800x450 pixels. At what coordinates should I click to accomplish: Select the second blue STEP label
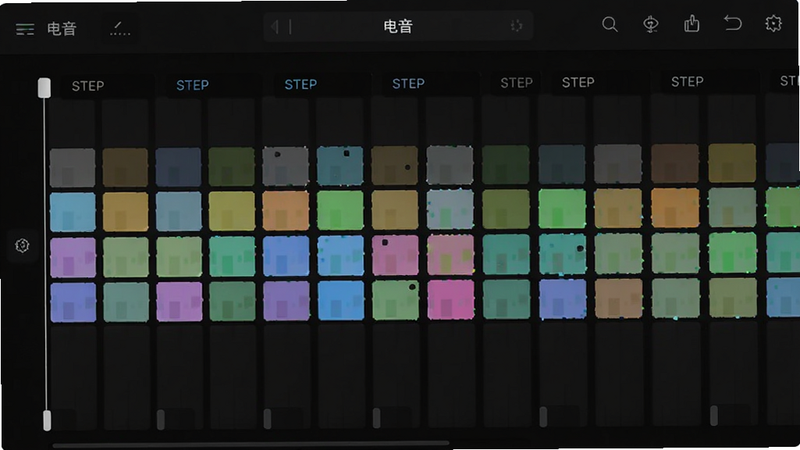click(x=301, y=84)
